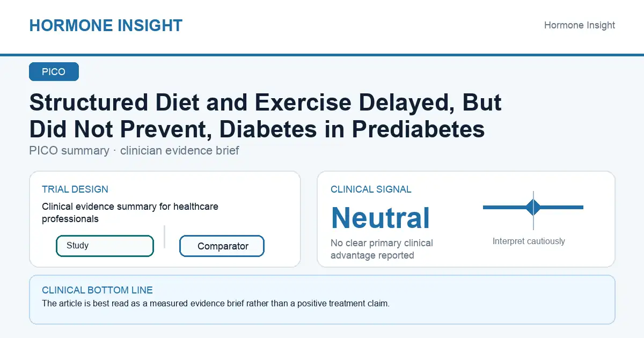Image resolution: width=644 pixels, height=338 pixels.
Task: Click the vertical divider between Study and Comparator
Action: click(164, 237)
